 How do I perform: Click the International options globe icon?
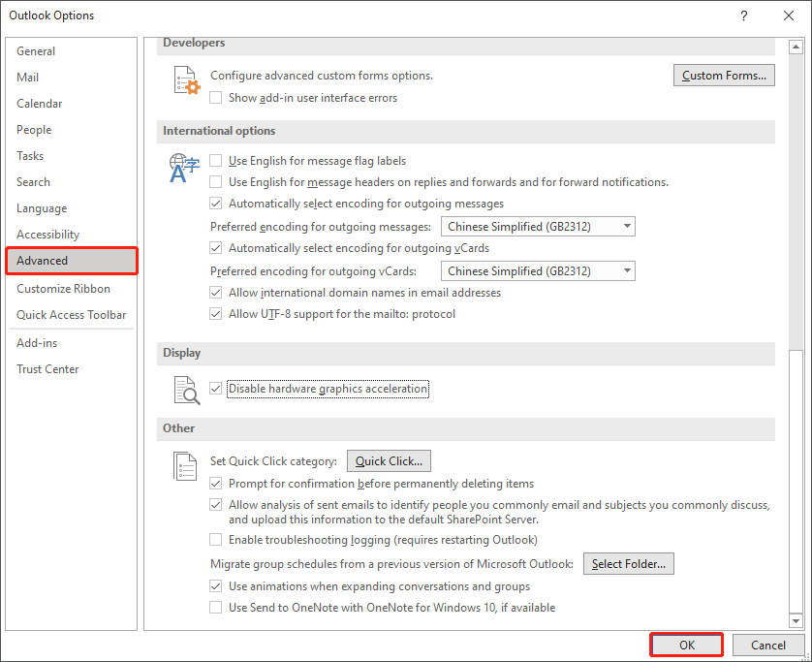tap(183, 166)
